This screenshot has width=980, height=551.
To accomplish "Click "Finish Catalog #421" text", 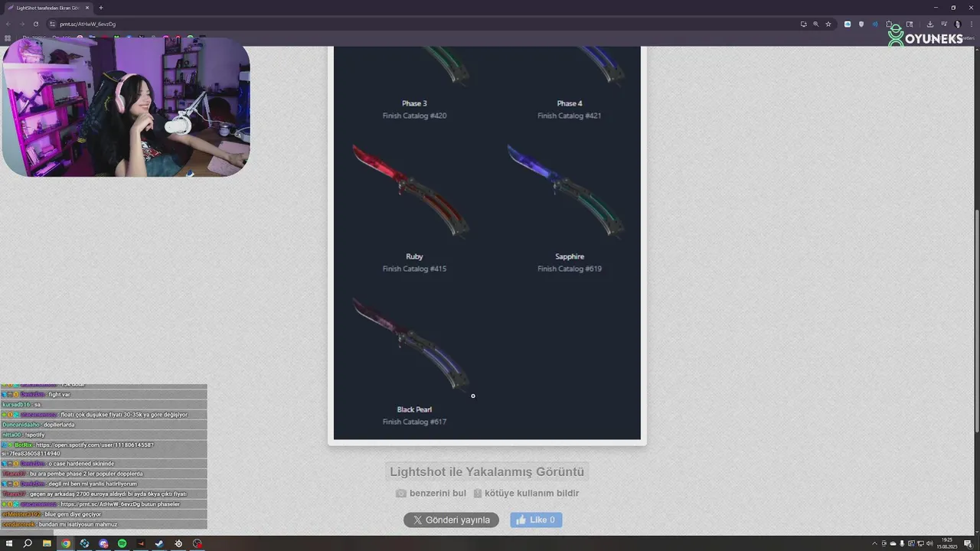I will tap(570, 116).
